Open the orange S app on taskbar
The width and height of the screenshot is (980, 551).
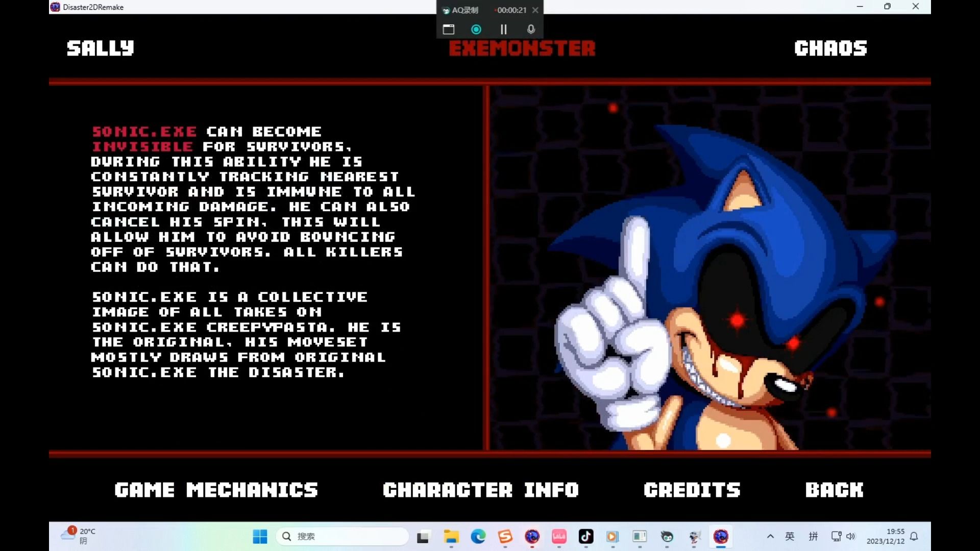pyautogui.click(x=505, y=536)
